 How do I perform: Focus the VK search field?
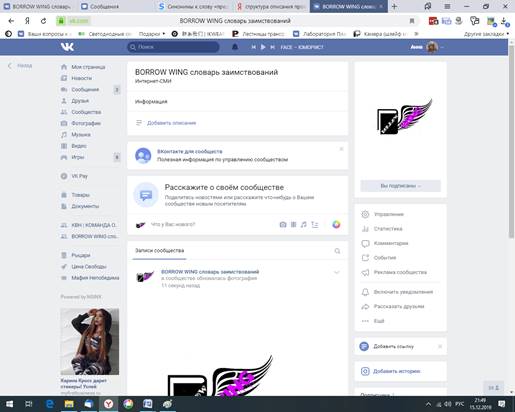click(173, 47)
